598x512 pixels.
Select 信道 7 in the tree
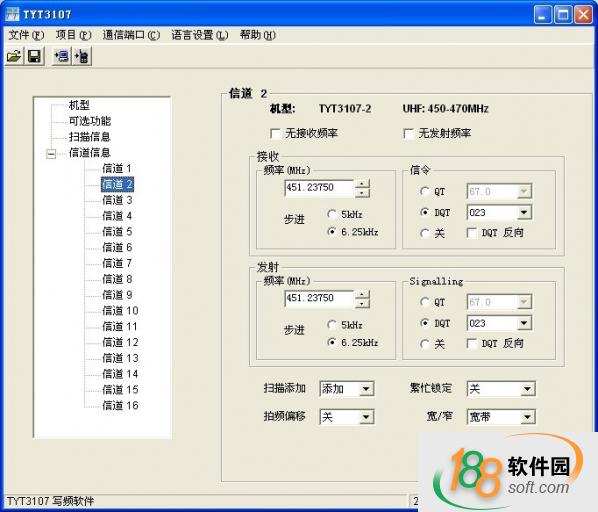pyautogui.click(x=117, y=263)
